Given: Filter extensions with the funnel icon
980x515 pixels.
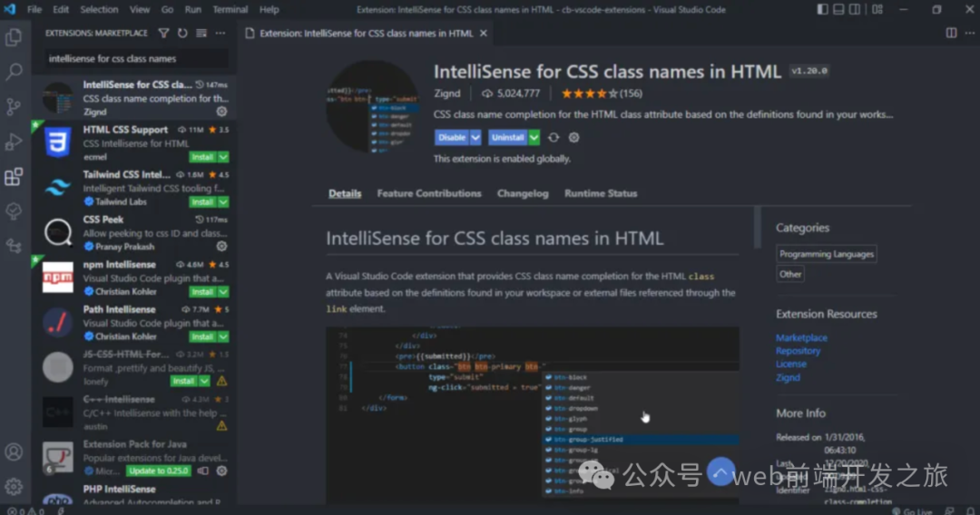Looking at the screenshot, I should click(163, 33).
